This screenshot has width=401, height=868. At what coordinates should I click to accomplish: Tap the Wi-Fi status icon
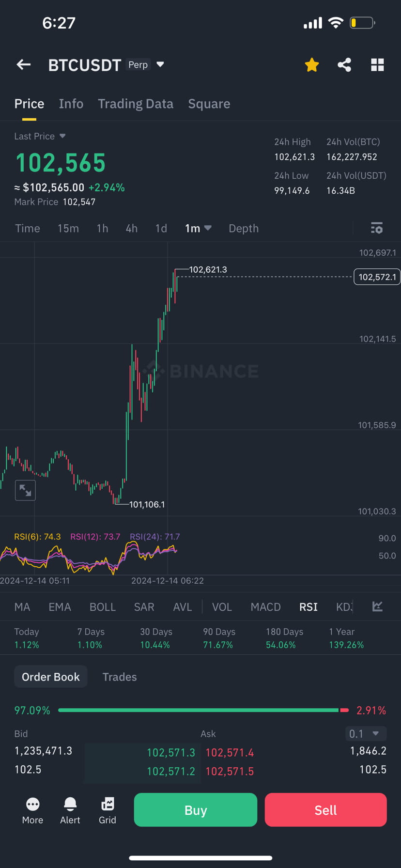[x=335, y=22]
